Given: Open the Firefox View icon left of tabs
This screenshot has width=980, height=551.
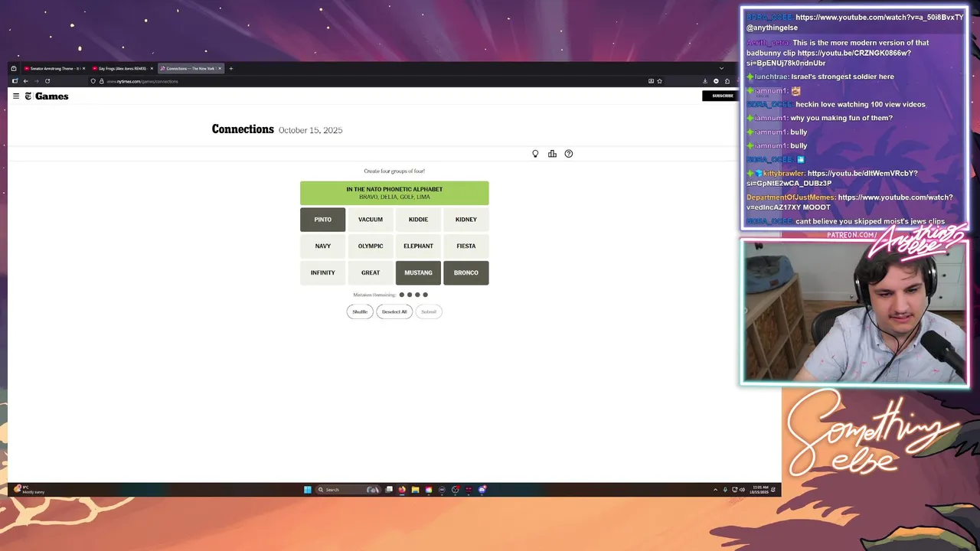Looking at the screenshot, I should (14, 68).
